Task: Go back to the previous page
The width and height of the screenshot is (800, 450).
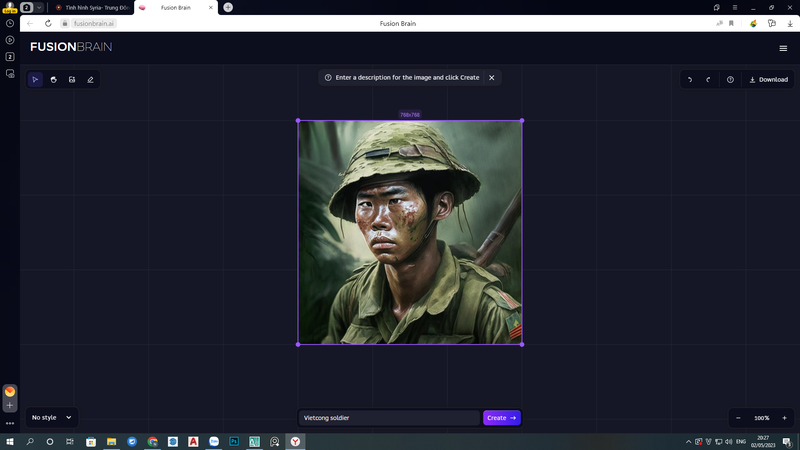Action: [x=30, y=23]
